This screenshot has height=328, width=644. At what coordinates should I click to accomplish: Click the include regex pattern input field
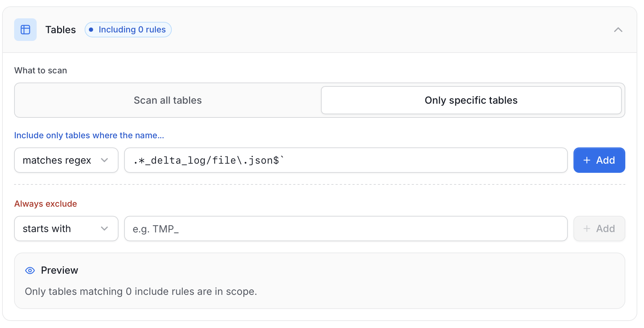346,160
